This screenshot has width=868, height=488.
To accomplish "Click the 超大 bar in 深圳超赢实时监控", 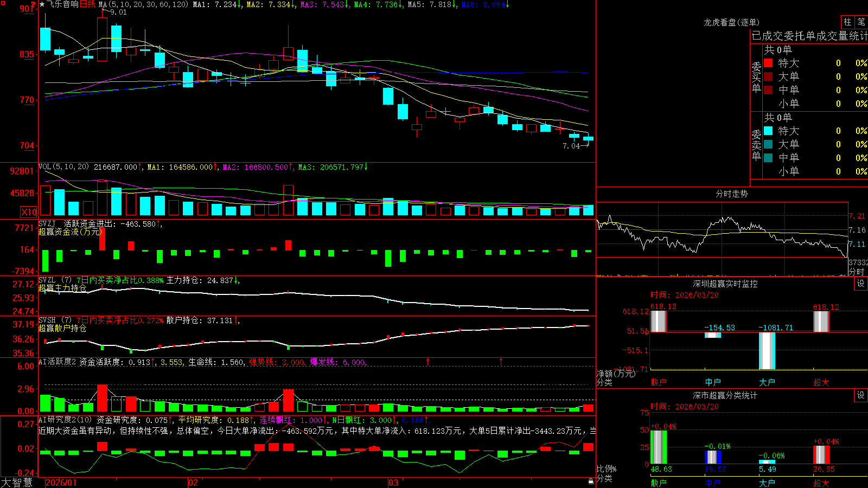I will coord(821,321).
